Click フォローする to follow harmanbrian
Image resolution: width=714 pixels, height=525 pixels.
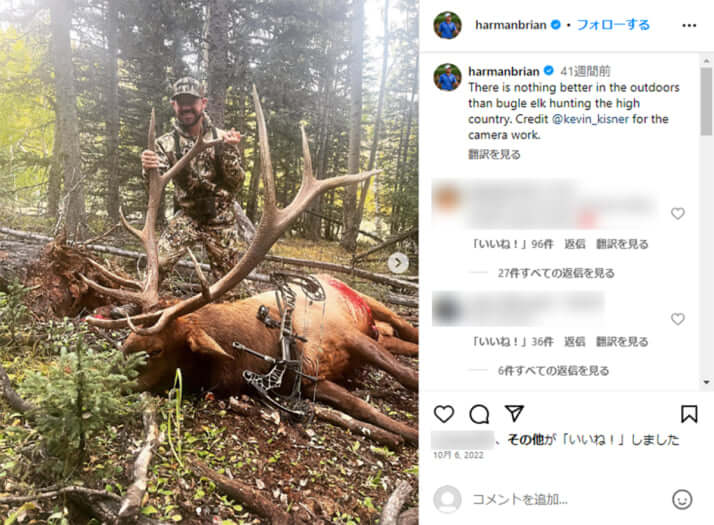(x=613, y=25)
